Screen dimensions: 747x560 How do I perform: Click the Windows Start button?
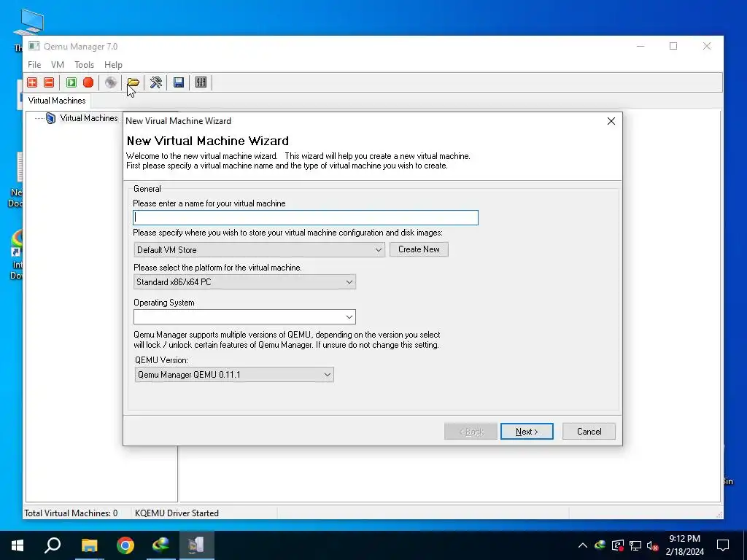pyautogui.click(x=18, y=545)
